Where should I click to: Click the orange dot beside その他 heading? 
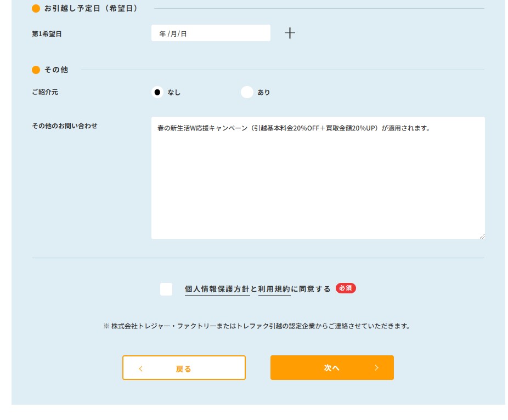point(36,70)
